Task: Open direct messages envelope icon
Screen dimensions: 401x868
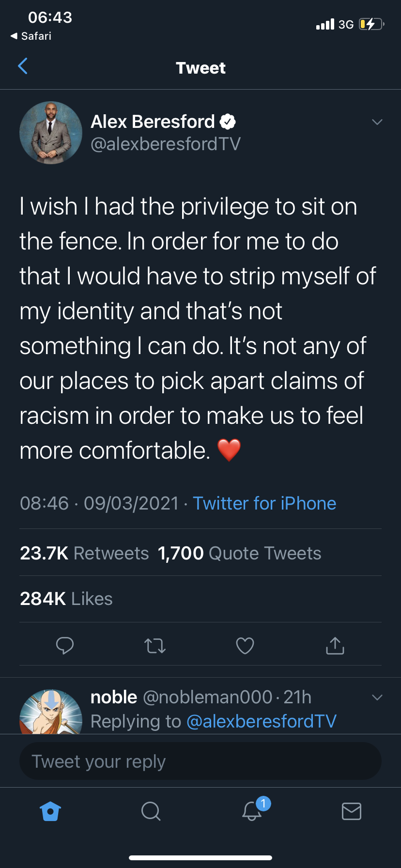Action: coord(352,811)
